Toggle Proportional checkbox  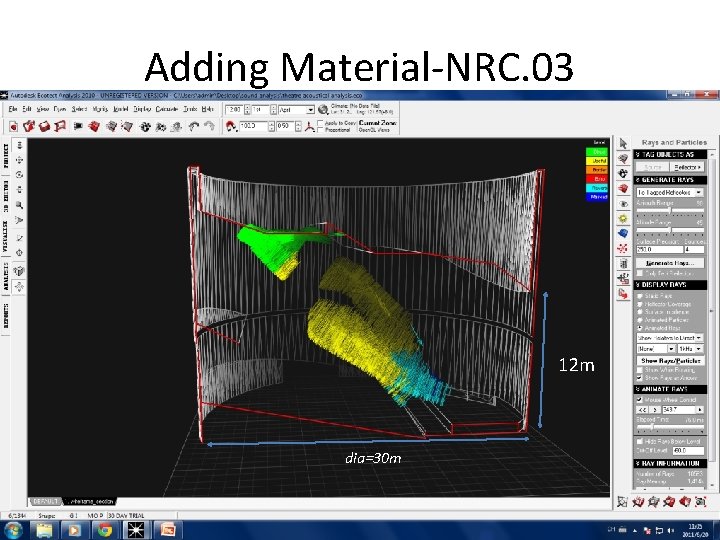[x=320, y=130]
